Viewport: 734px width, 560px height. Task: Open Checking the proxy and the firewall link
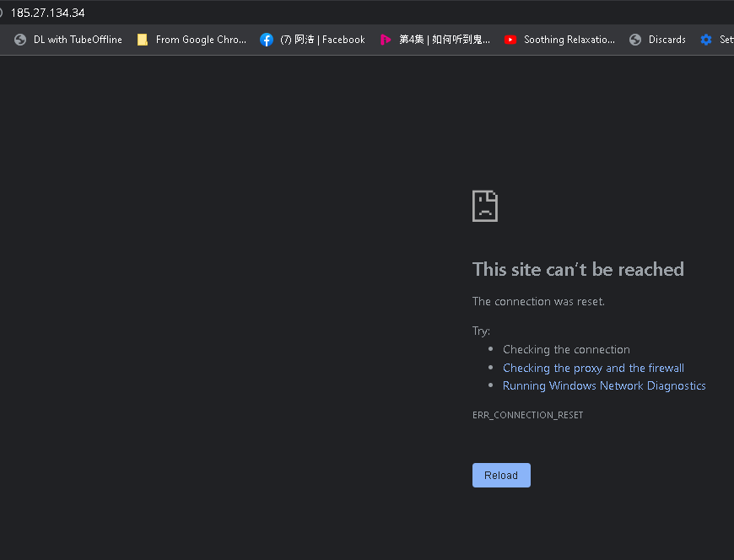(593, 368)
